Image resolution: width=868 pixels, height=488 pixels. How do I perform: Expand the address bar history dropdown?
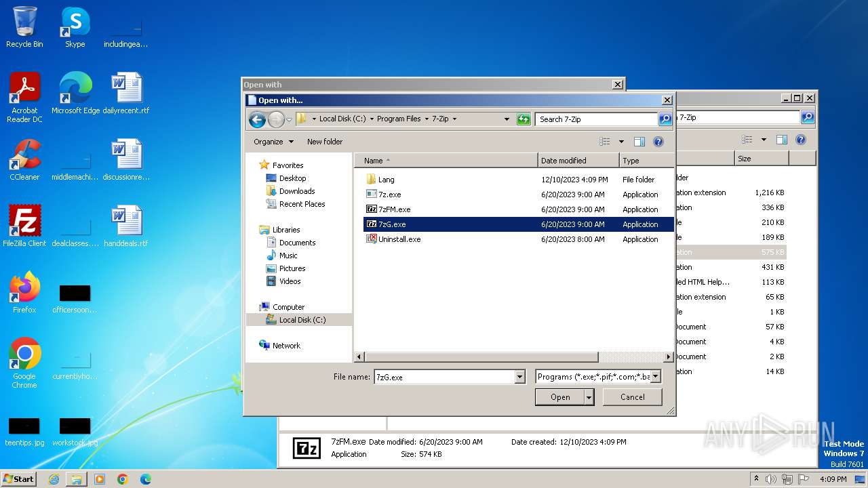(507, 119)
